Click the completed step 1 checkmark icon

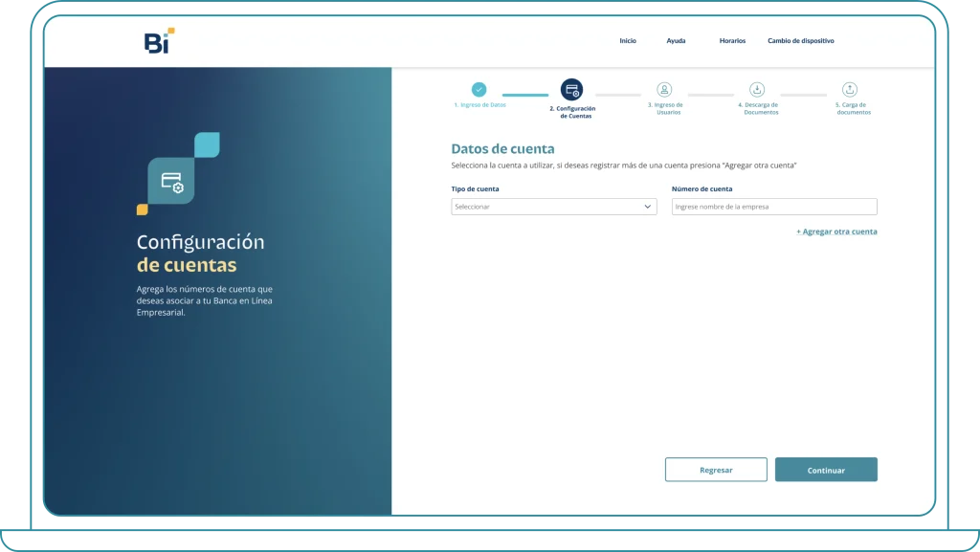[479, 90]
